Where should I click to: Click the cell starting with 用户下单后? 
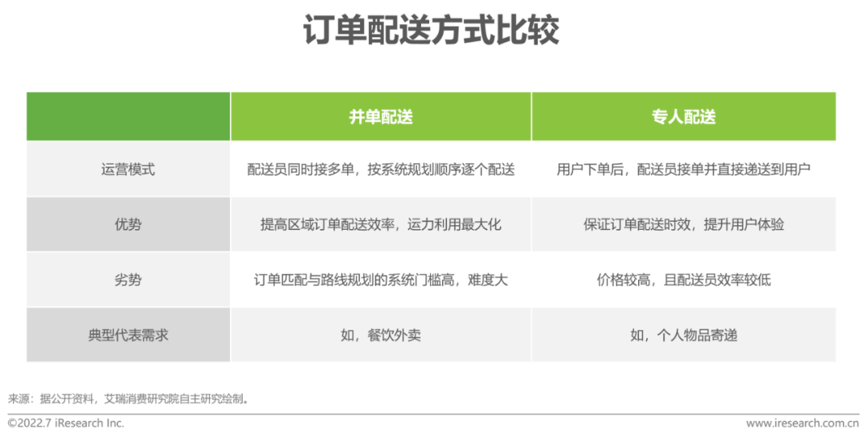(683, 170)
